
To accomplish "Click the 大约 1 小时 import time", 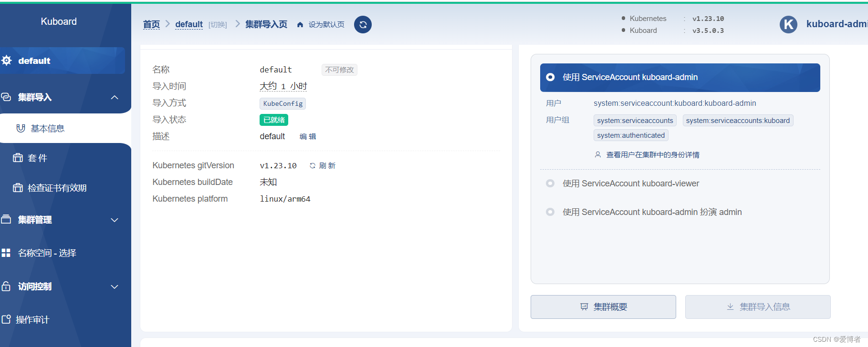I will click(283, 86).
